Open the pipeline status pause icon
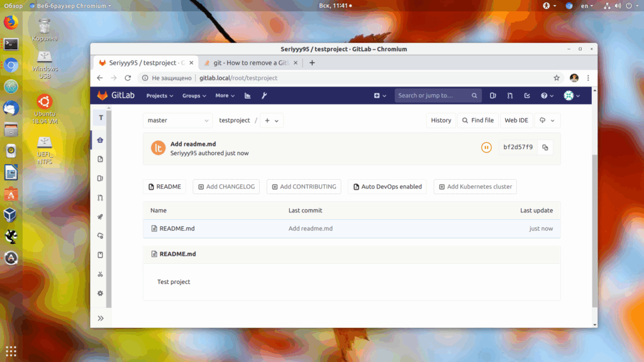 (486, 147)
